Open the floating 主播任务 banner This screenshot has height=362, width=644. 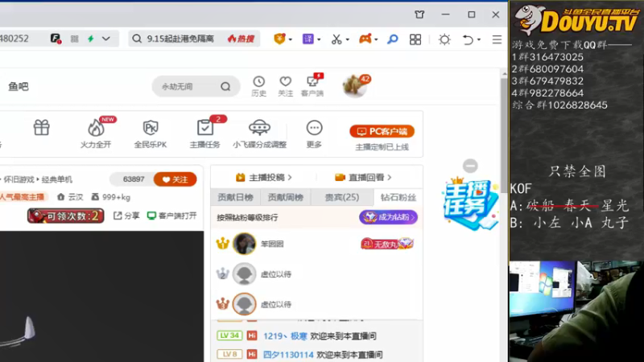[x=469, y=204]
